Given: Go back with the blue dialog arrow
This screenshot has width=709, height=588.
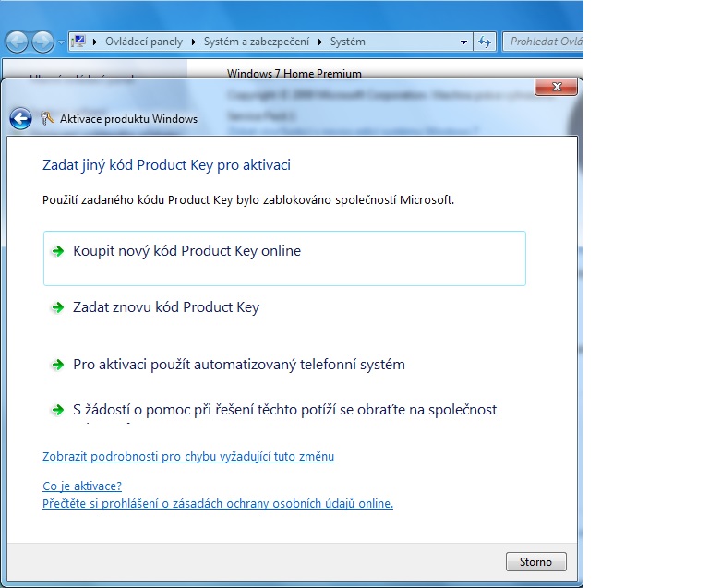Looking at the screenshot, I should (20, 119).
